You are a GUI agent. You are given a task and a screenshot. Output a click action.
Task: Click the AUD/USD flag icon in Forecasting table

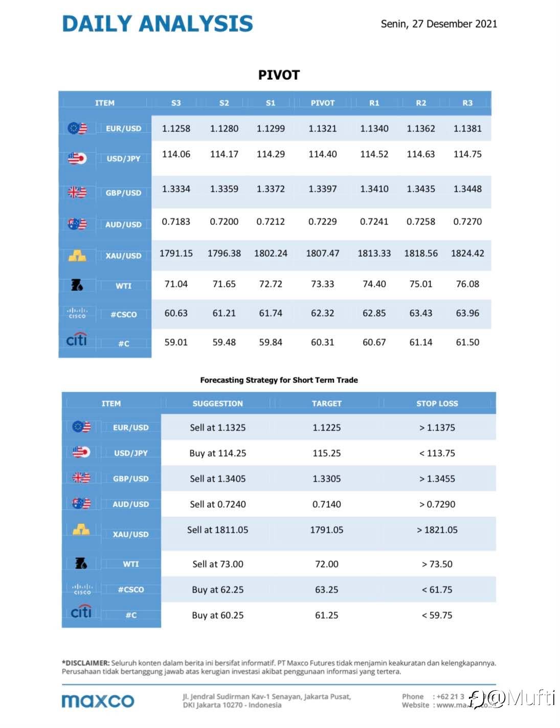(81, 504)
